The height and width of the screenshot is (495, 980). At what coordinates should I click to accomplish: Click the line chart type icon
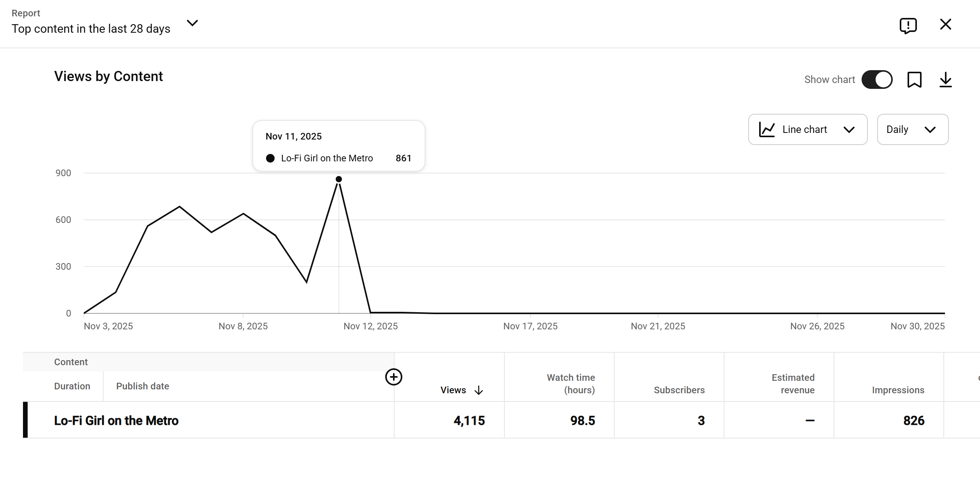[x=767, y=129]
